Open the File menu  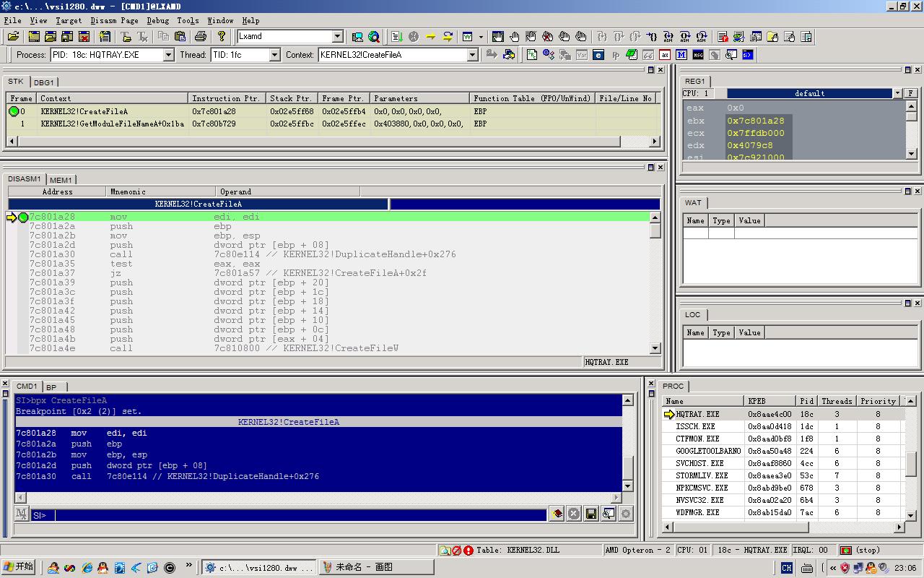click(x=13, y=20)
